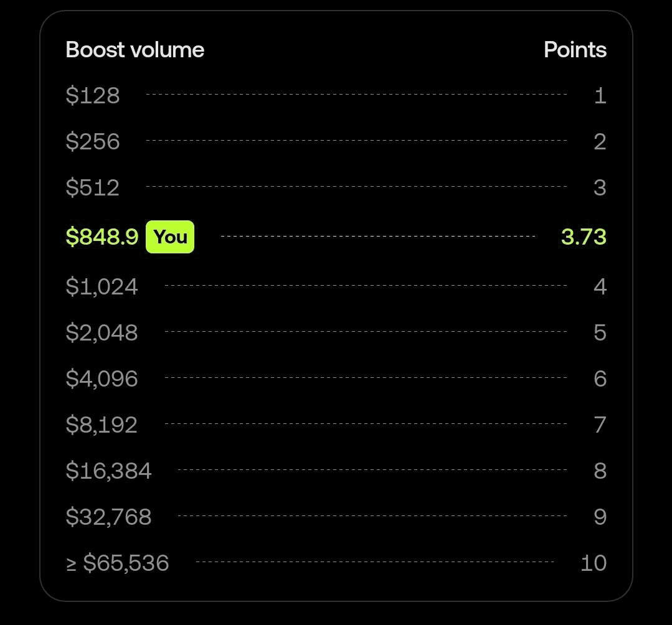Screen dimensions: 672x625
Task: Click the 1 point value
Action: [x=600, y=96]
